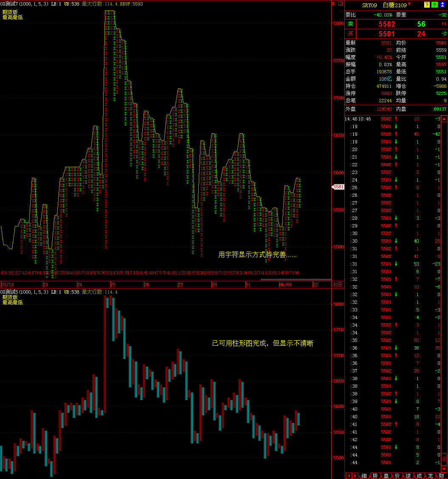The image size is (448, 479).
Task: Switch to the 盘 tab
Action: 386,476
